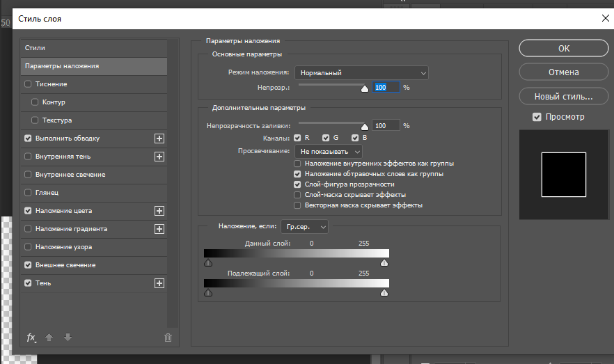The width and height of the screenshot is (614, 364).
Task: Click plus icon beside Тень
Action: [159, 283]
